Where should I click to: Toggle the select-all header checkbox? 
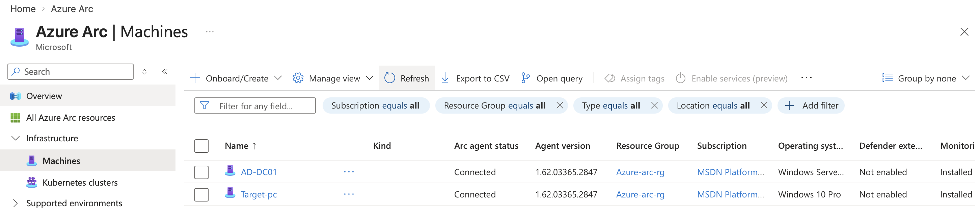pos(201,146)
